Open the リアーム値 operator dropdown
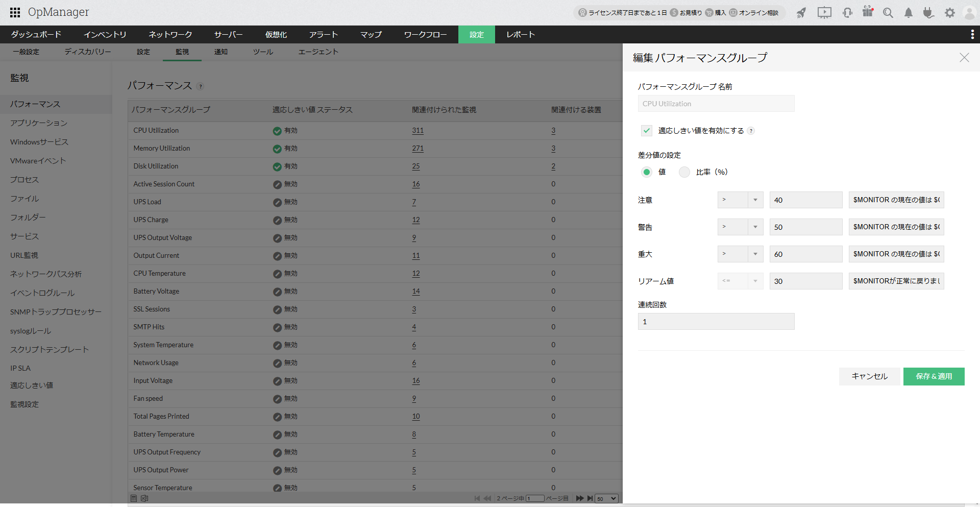The width and height of the screenshot is (980, 507). point(740,281)
